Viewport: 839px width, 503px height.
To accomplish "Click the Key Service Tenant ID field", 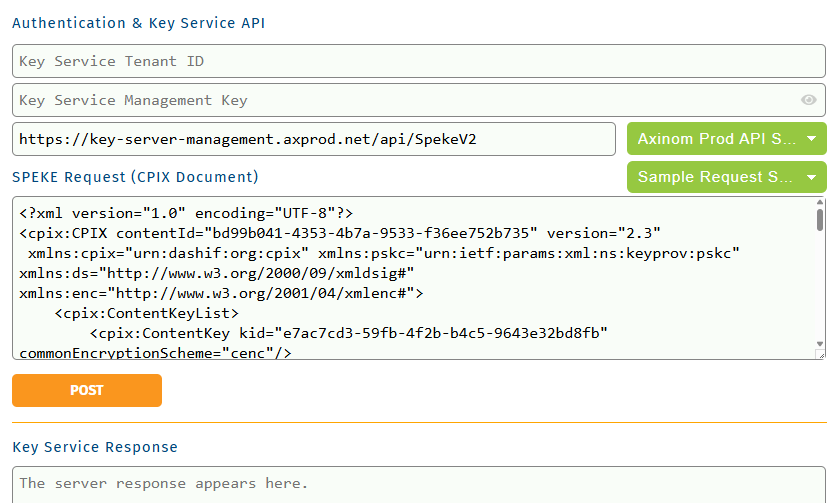I will point(400,61).
